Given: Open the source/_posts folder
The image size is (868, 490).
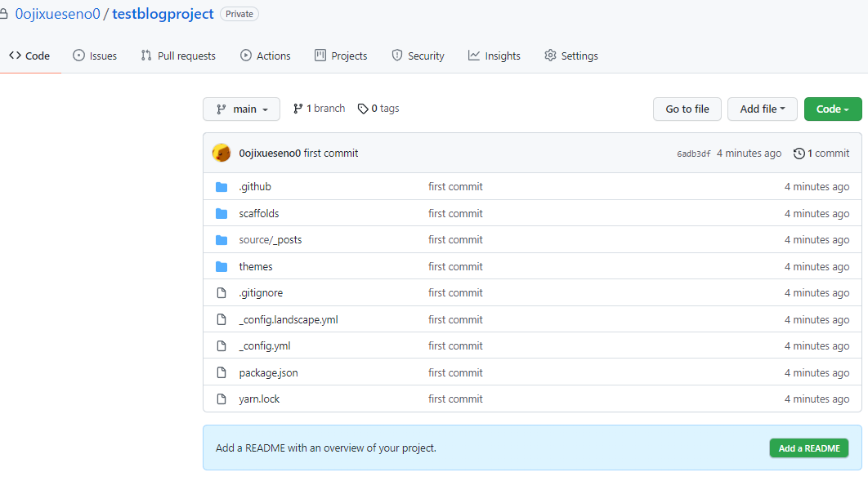Looking at the screenshot, I should pyautogui.click(x=271, y=239).
